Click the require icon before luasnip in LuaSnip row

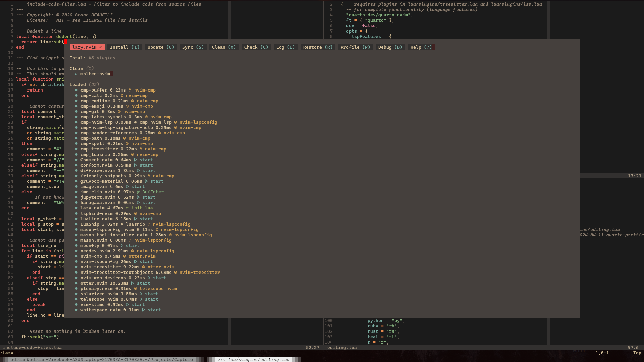[x=122, y=224]
